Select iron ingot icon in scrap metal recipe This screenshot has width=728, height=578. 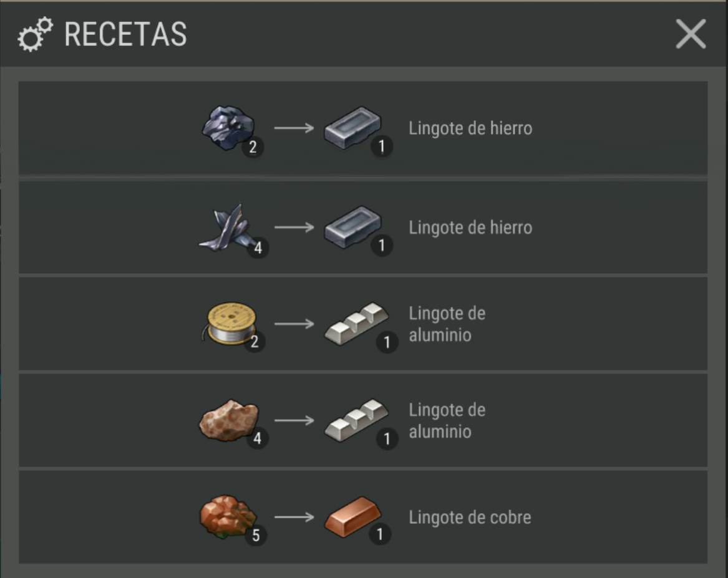click(353, 228)
